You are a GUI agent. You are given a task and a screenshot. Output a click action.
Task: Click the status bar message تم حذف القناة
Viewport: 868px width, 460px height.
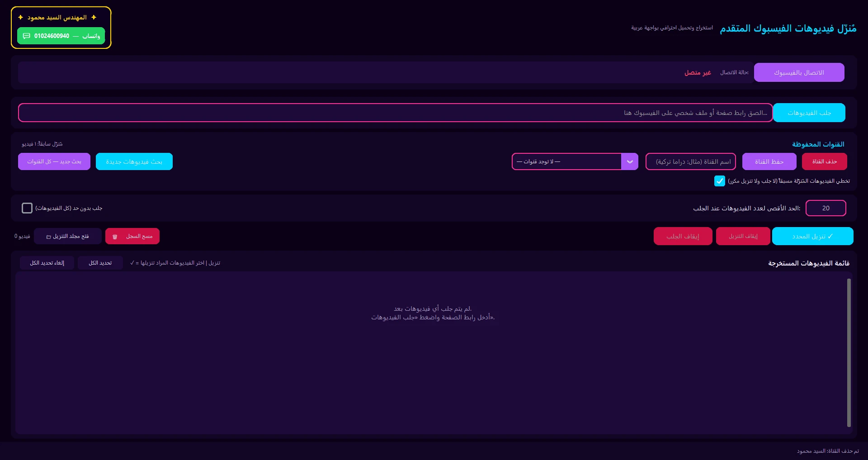827,451
